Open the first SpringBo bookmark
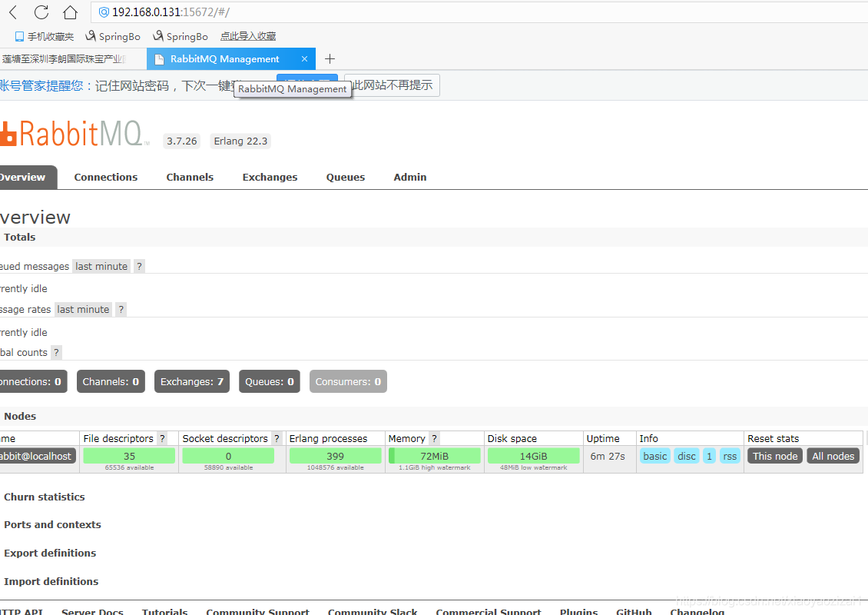This screenshot has width=868, height=615. [x=113, y=37]
